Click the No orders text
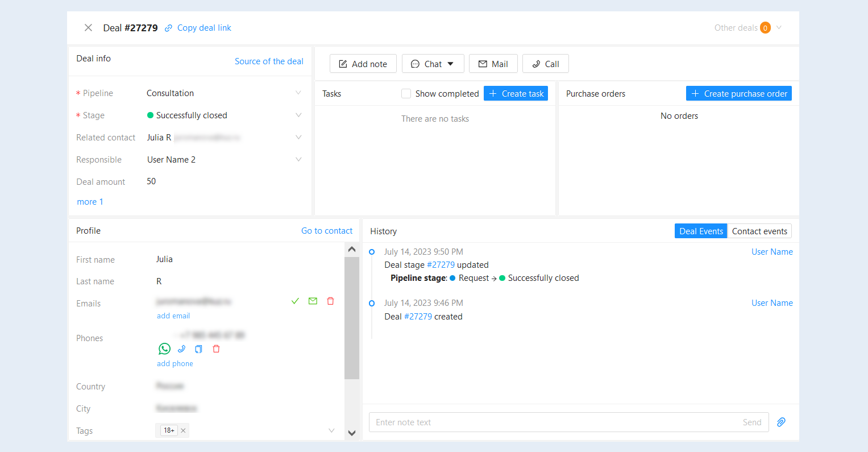 click(x=679, y=116)
